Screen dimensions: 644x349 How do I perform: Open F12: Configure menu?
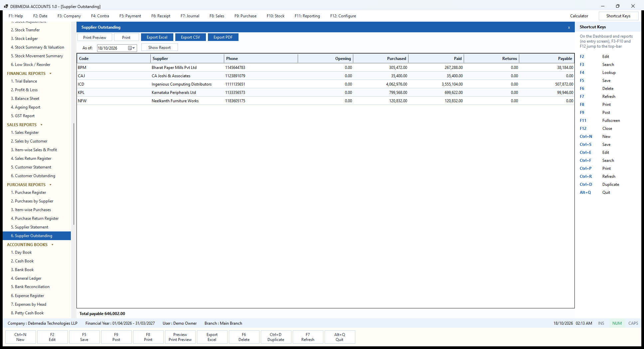tap(343, 16)
